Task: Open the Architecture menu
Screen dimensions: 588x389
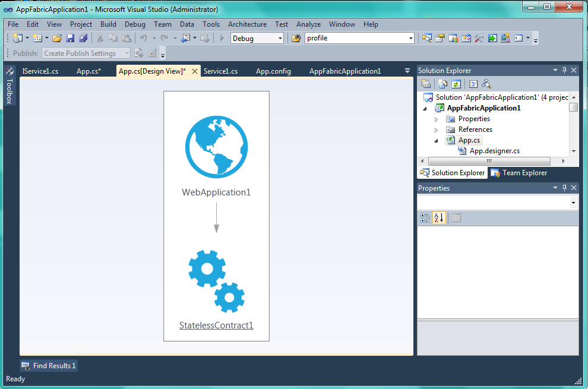Action: (248, 24)
